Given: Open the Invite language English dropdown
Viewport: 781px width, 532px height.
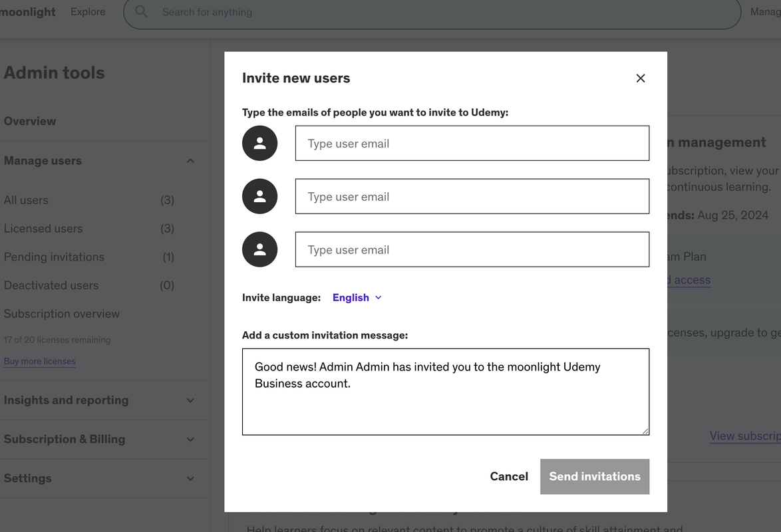Looking at the screenshot, I should click(357, 297).
